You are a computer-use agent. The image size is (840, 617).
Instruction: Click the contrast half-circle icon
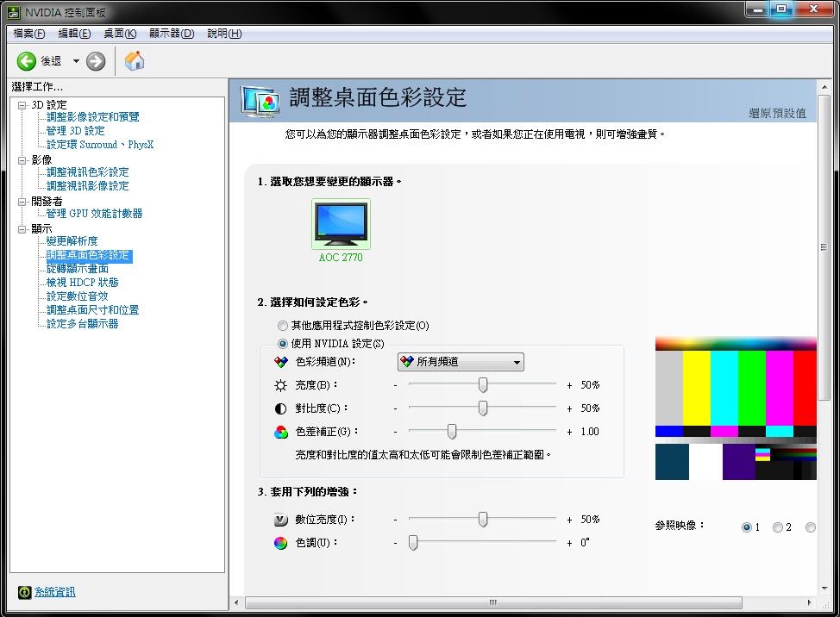[x=280, y=408]
